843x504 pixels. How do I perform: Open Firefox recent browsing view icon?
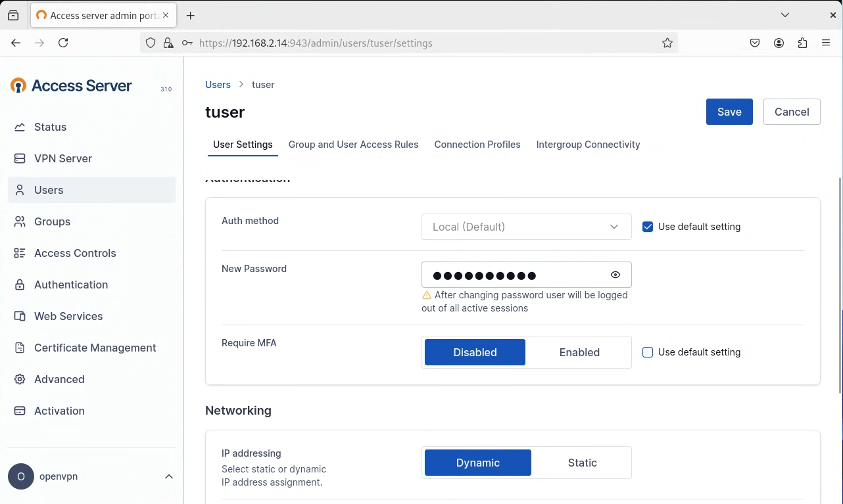coord(13,15)
